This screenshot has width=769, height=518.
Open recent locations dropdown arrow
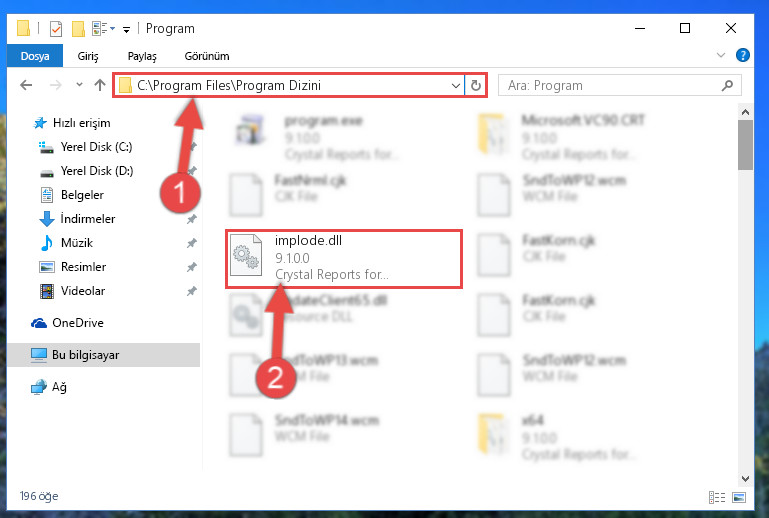(x=79, y=85)
